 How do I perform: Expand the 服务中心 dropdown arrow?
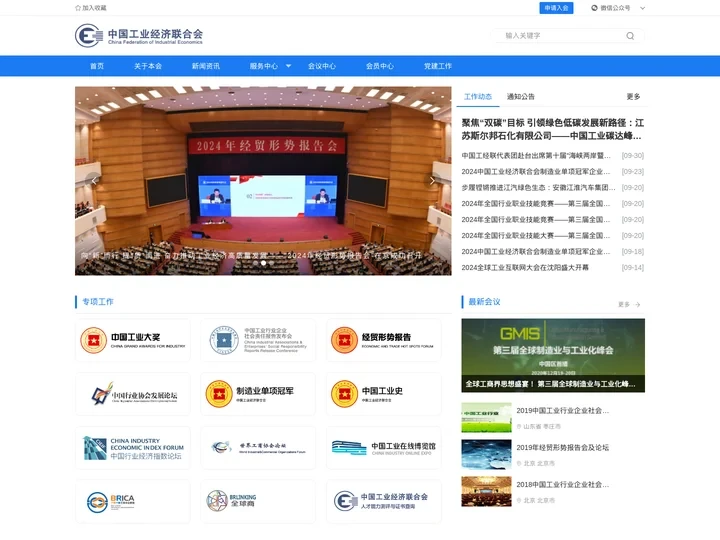tap(288, 66)
